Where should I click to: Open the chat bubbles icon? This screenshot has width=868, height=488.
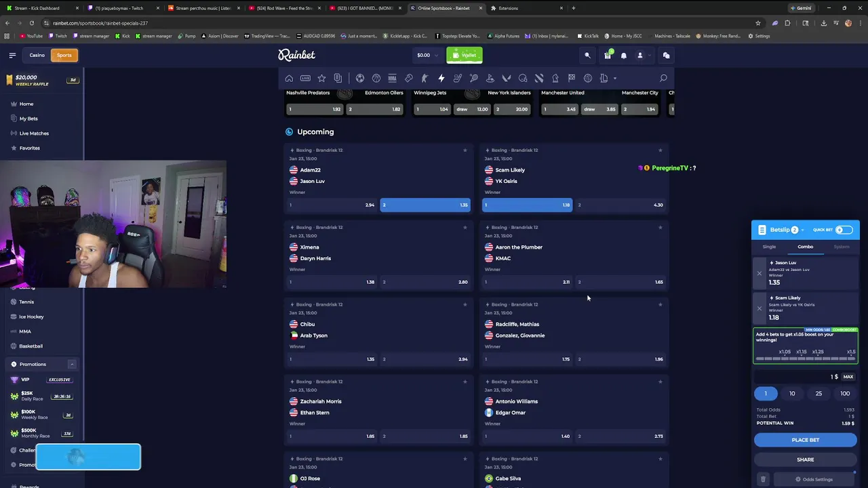click(666, 55)
